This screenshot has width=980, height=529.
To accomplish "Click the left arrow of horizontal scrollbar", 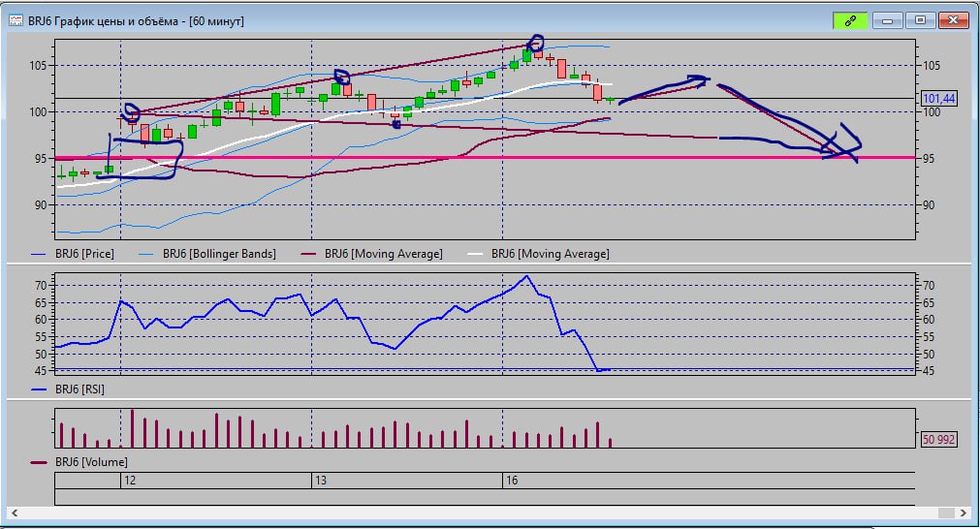I will 16,512.
